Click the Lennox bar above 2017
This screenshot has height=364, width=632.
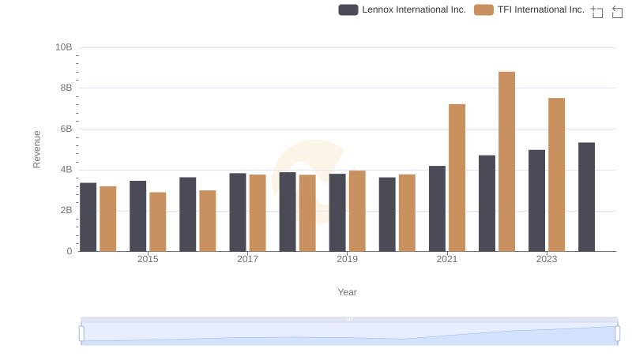(x=238, y=212)
